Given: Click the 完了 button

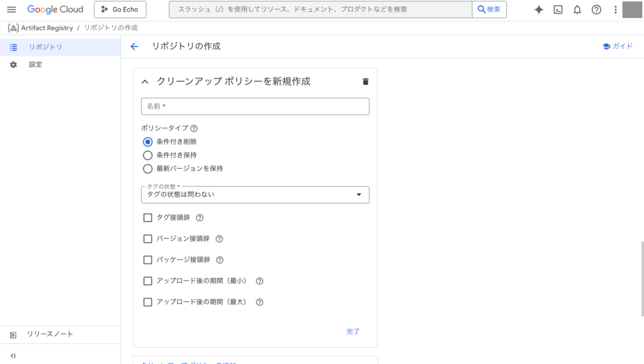Looking at the screenshot, I should [353, 331].
